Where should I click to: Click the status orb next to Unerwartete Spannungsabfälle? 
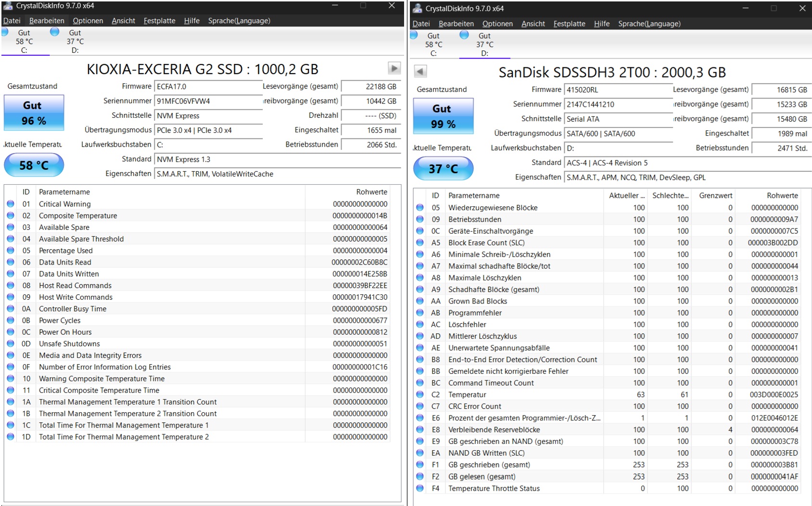point(420,348)
